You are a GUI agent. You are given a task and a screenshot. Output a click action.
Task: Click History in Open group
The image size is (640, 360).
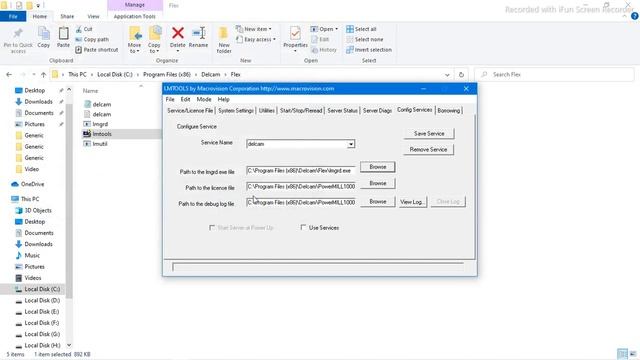[324, 49]
